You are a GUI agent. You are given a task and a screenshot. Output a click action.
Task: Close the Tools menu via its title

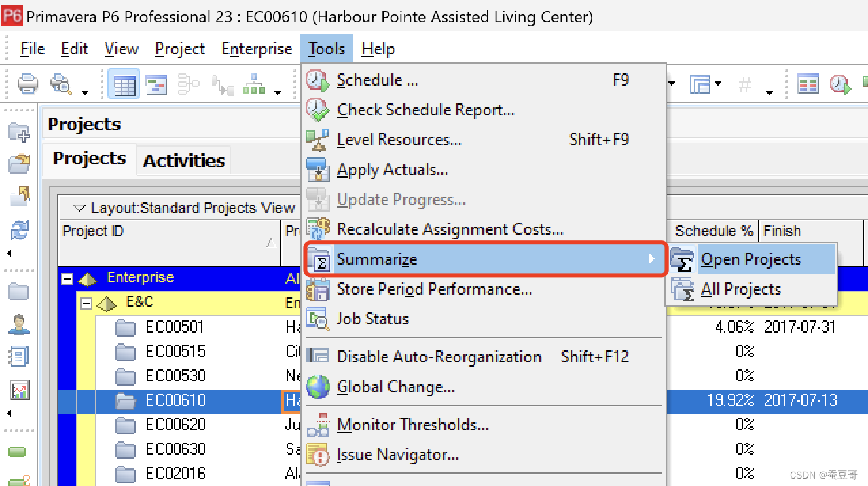point(327,49)
